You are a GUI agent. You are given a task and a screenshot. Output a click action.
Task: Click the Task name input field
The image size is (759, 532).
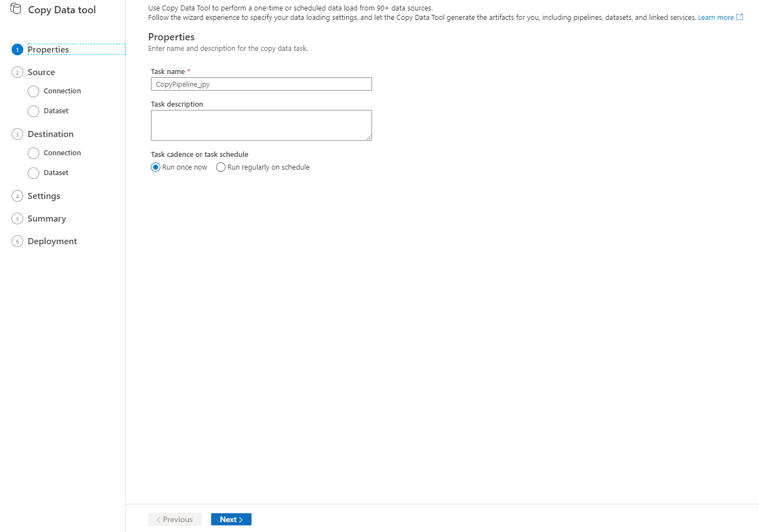pyautogui.click(x=261, y=84)
